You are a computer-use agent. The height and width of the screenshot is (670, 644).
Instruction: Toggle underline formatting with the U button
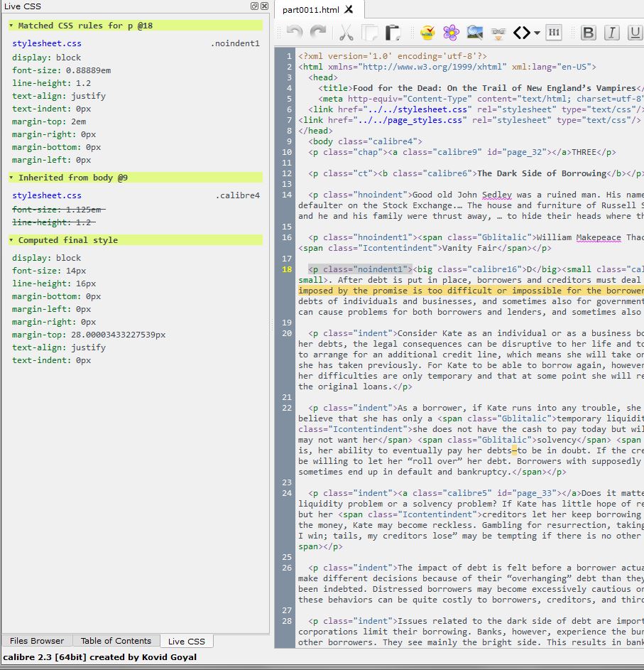[x=635, y=33]
